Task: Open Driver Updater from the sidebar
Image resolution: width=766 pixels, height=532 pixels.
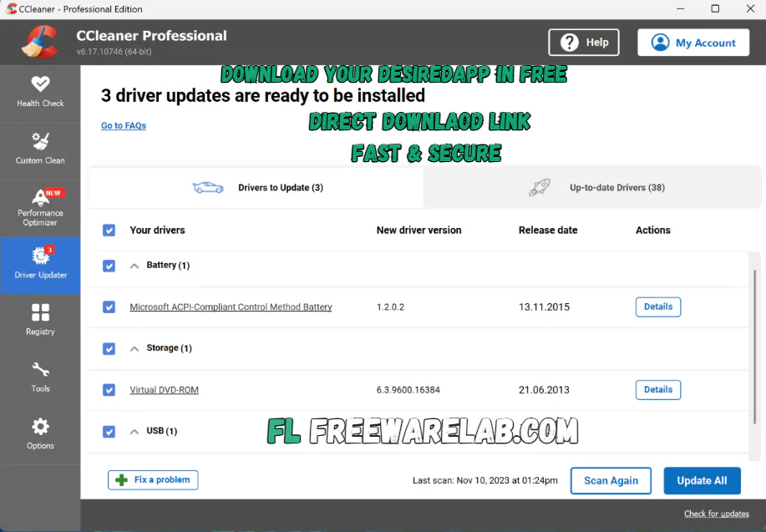Action: coord(39,266)
